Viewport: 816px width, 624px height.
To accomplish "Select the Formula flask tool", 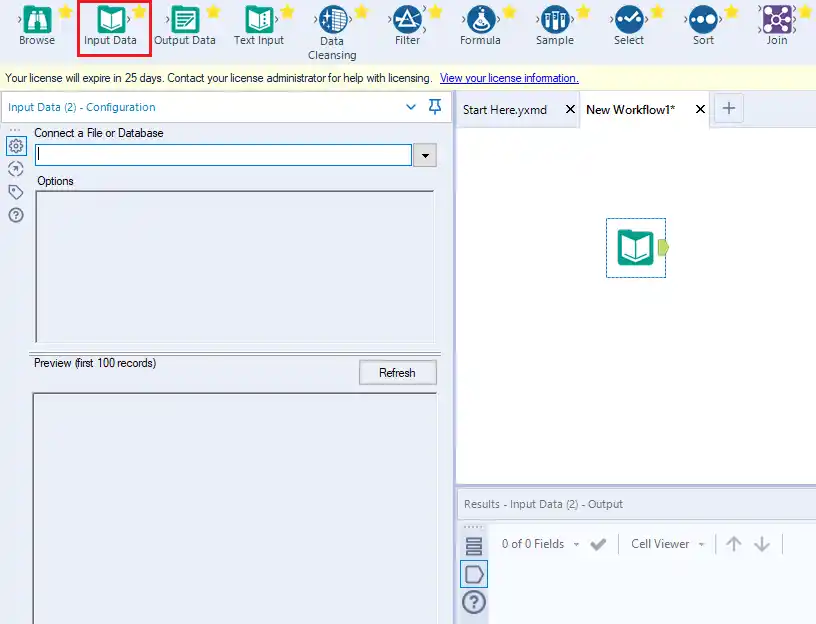I will pos(480,19).
